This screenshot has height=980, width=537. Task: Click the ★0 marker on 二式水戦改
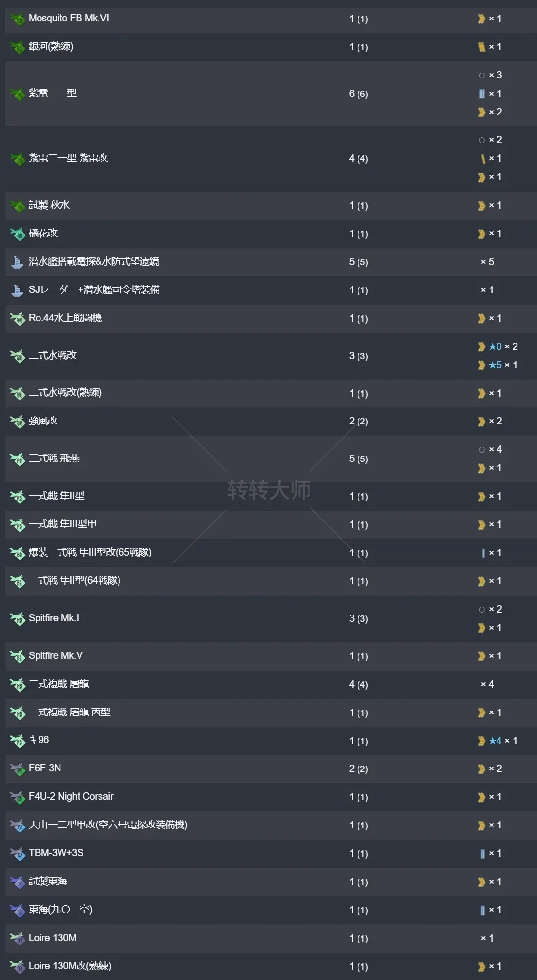[x=497, y=347]
